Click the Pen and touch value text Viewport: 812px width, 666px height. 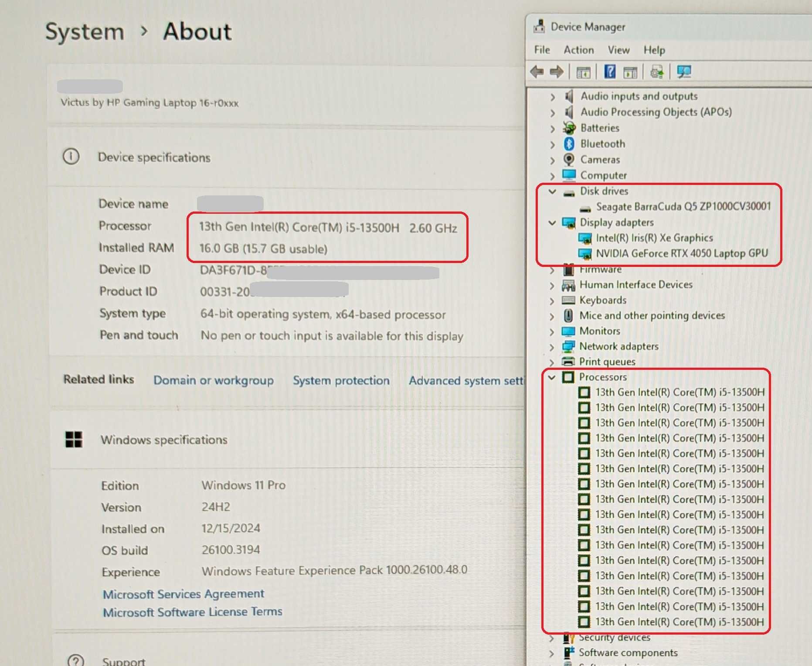coord(332,336)
